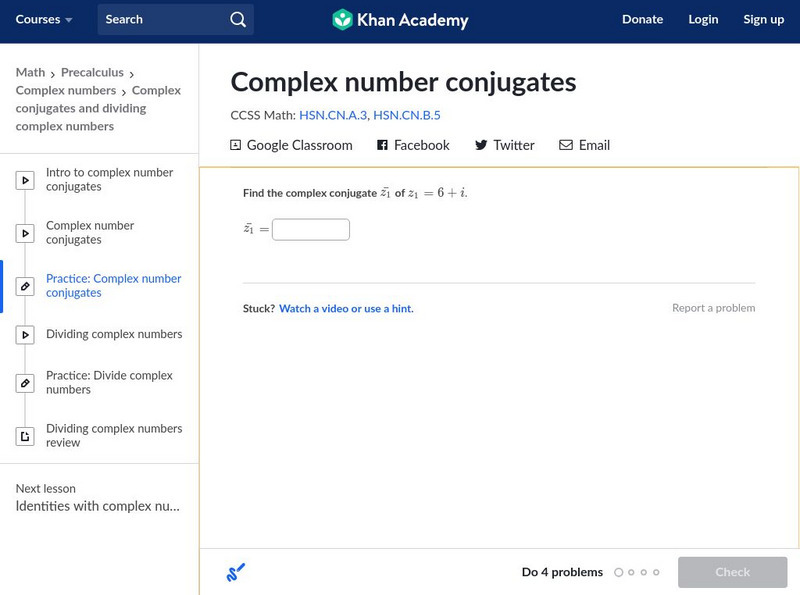800x595 pixels.
Task: Open the scratchpad pencil tool
Action: (x=236, y=572)
